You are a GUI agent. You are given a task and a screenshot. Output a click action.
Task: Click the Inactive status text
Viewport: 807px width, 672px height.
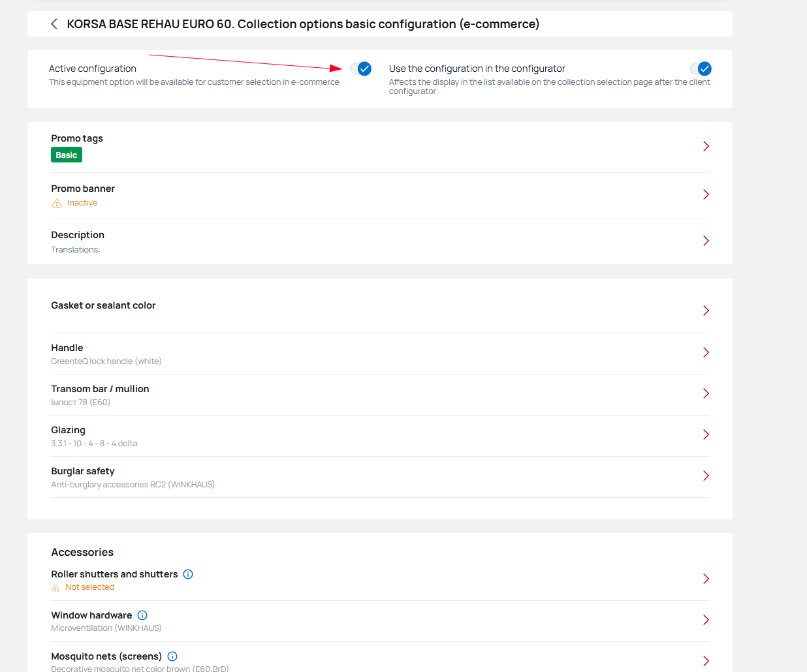(x=82, y=203)
